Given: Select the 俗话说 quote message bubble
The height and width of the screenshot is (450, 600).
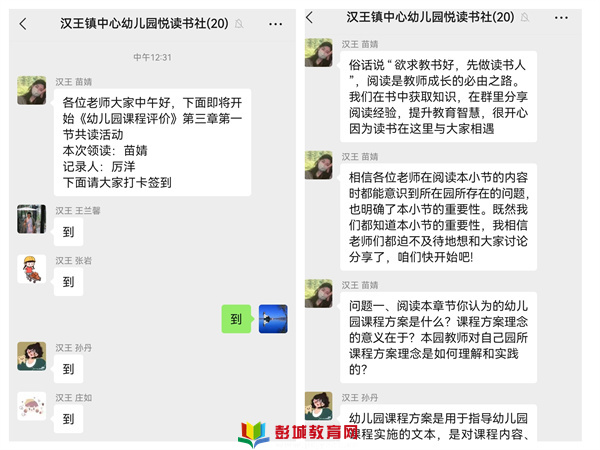Looking at the screenshot, I should coord(438,96).
